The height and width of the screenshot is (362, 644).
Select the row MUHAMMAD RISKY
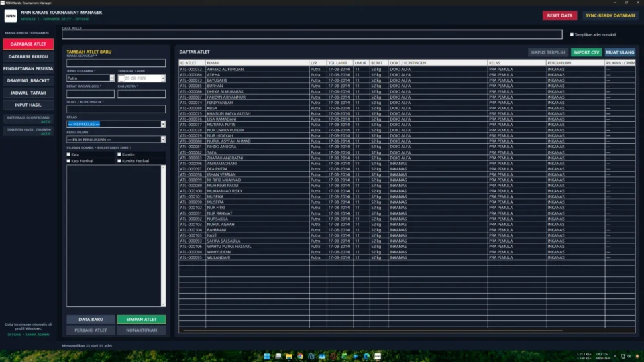[407, 191]
